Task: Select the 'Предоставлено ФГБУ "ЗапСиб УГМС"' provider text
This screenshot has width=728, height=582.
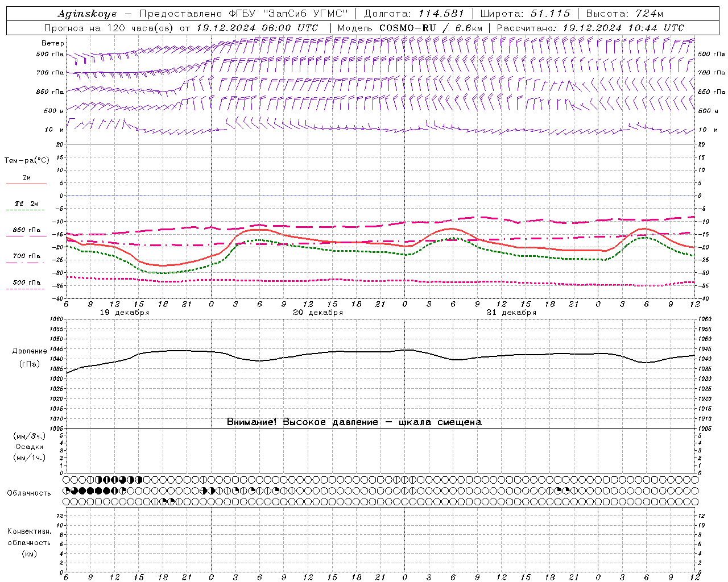Action: pos(243,14)
